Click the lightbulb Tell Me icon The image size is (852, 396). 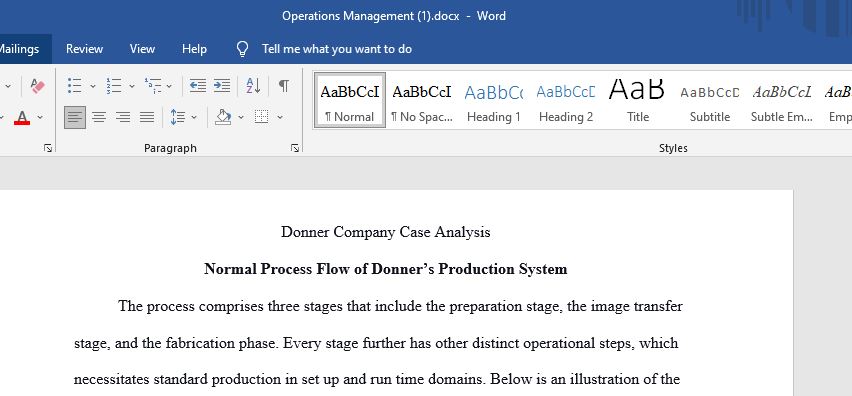pos(242,49)
